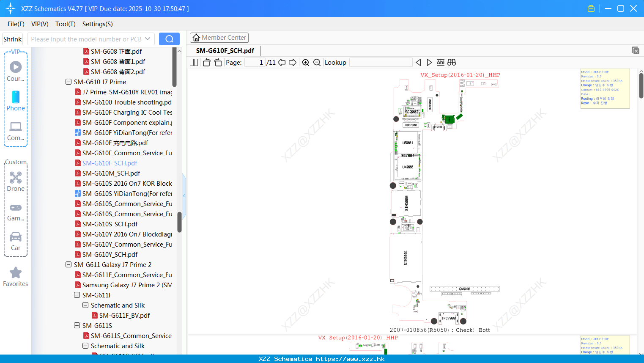Collapse the SM-G611F folder
The image size is (644, 363).
click(77, 295)
